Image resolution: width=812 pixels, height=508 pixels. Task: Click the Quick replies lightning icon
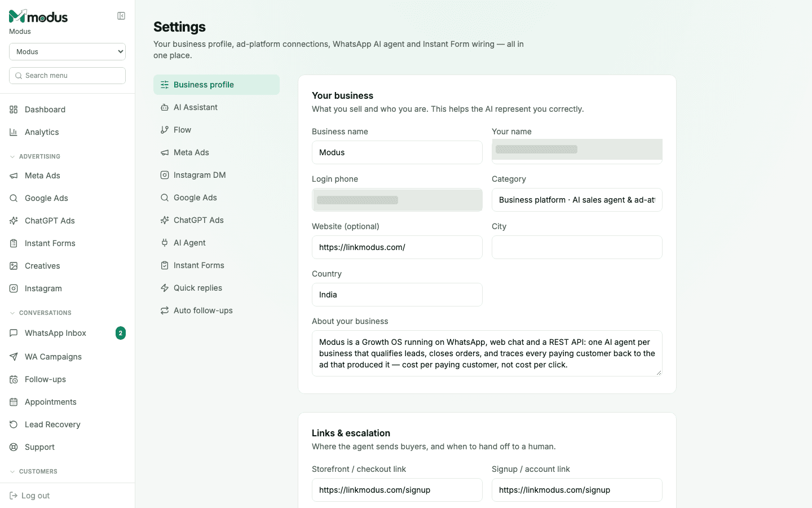[x=165, y=288]
